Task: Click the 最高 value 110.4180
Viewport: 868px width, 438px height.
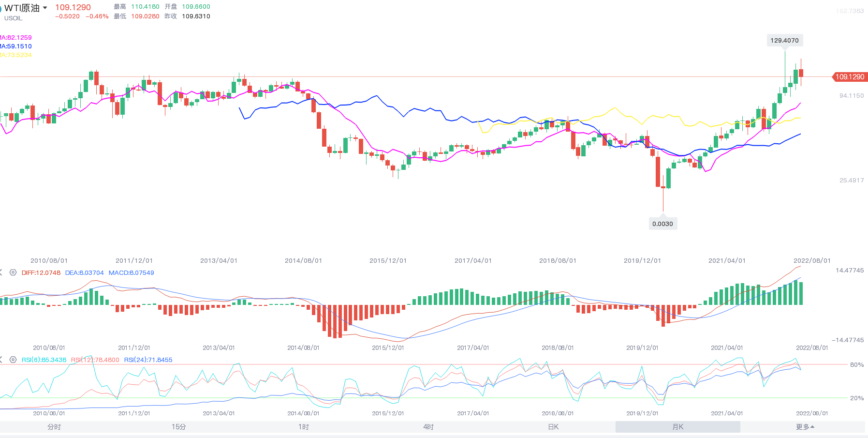Action: tap(145, 6)
